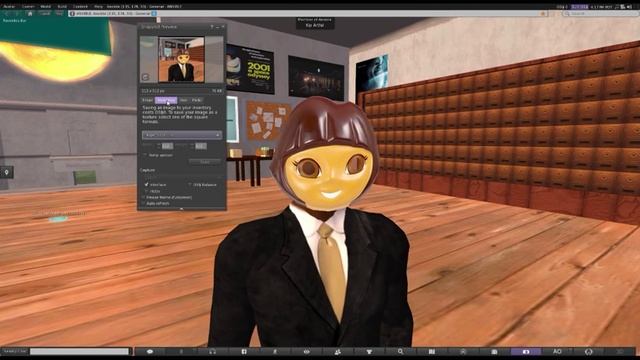This screenshot has height=360, width=640.
Task: Open the help question mark of Snapshot panel
Action: pyautogui.click(x=211, y=27)
